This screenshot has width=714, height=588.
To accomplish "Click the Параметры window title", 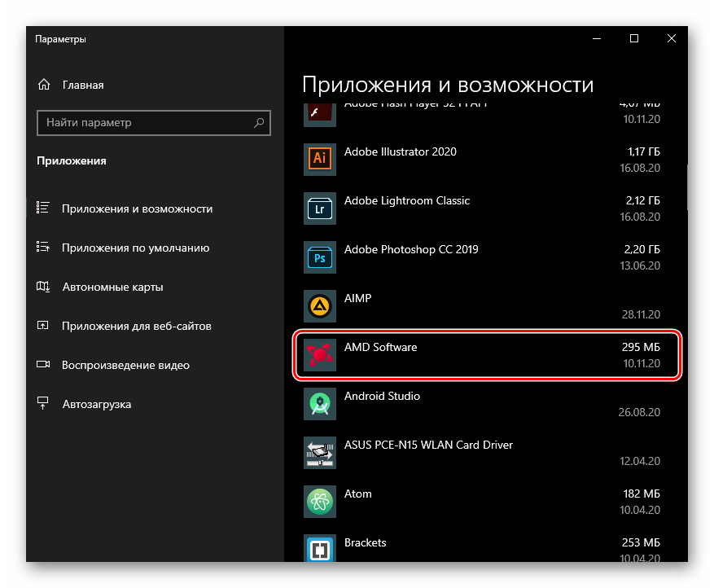I will 60,39.
